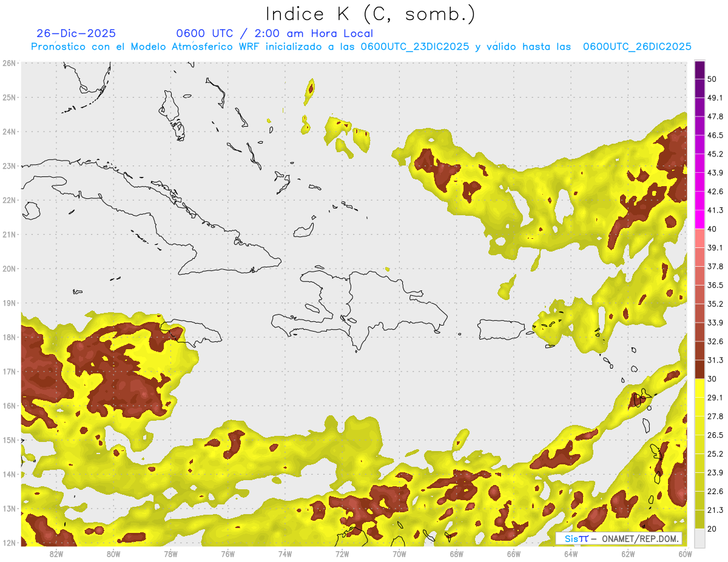Select the date label "26-Dic-2025"
This screenshot has width=728, height=562.
coord(76,33)
